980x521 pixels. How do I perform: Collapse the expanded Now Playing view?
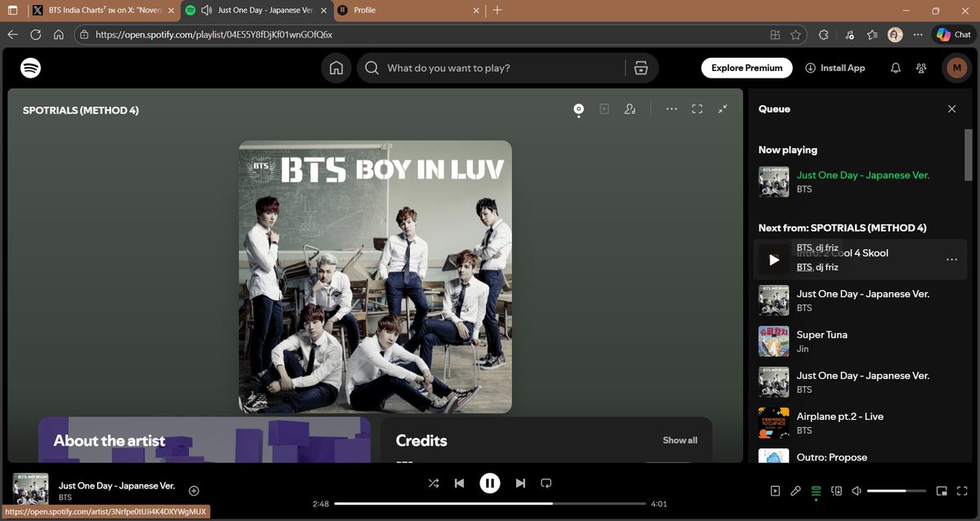tap(723, 109)
